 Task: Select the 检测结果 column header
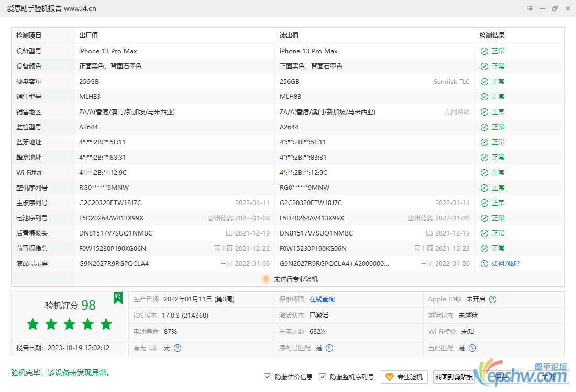[x=492, y=36]
